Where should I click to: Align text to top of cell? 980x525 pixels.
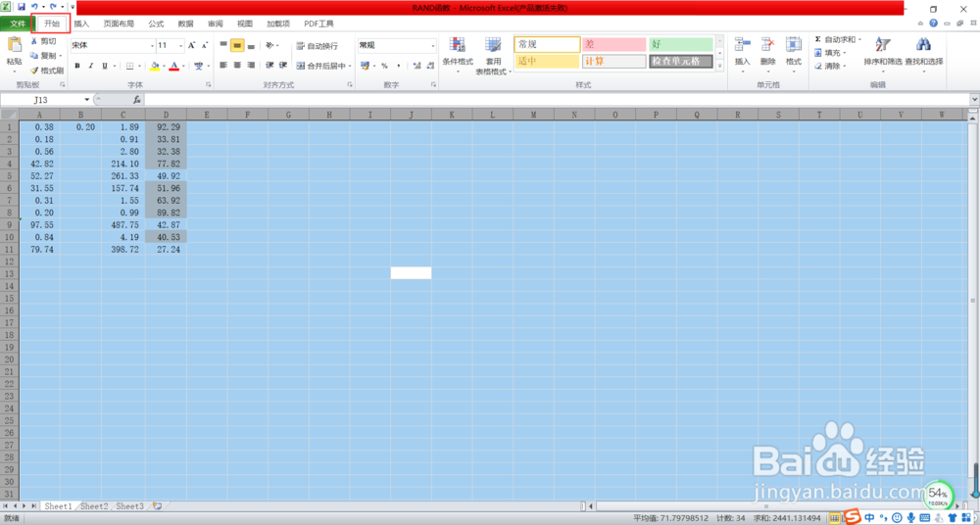coord(223,45)
